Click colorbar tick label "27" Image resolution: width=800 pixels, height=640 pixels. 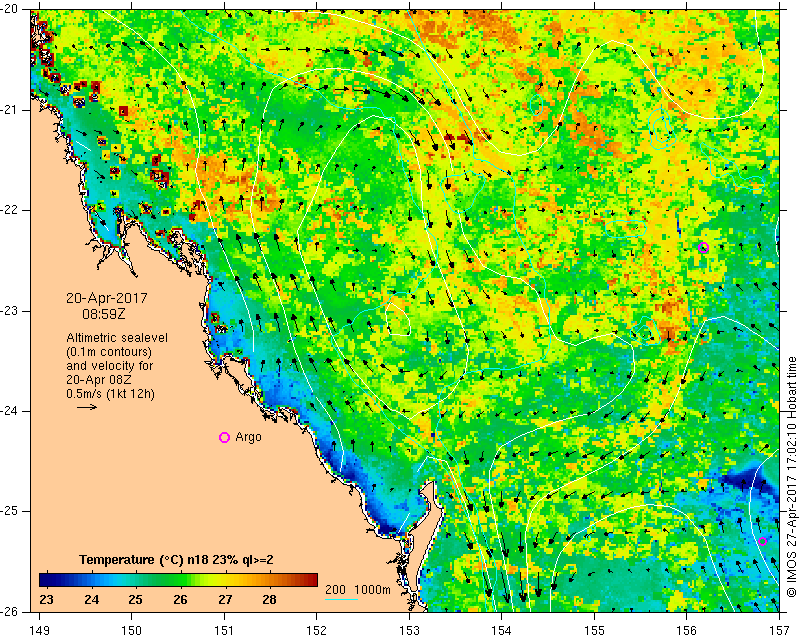225,600
